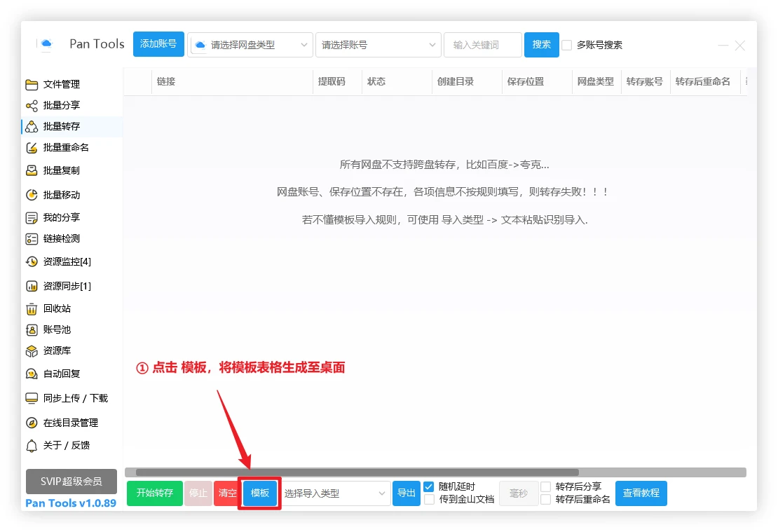Click the 文件管理 folder icon

pyautogui.click(x=32, y=85)
